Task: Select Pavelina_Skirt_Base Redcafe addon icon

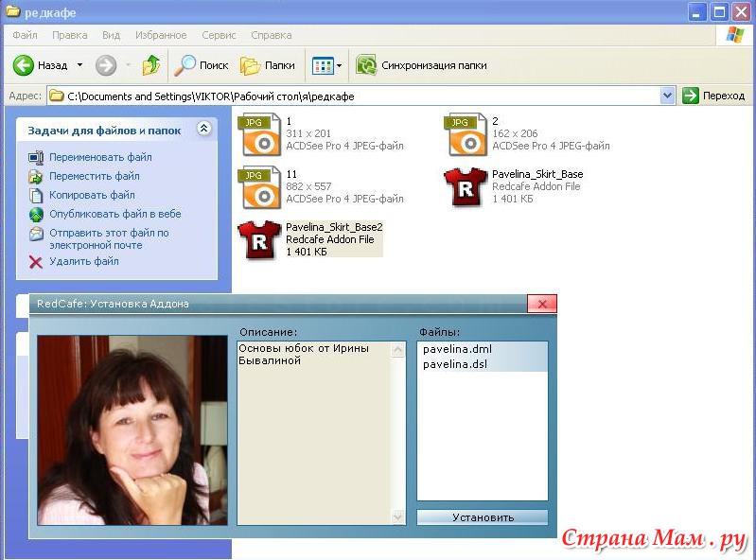Action: coord(466,186)
